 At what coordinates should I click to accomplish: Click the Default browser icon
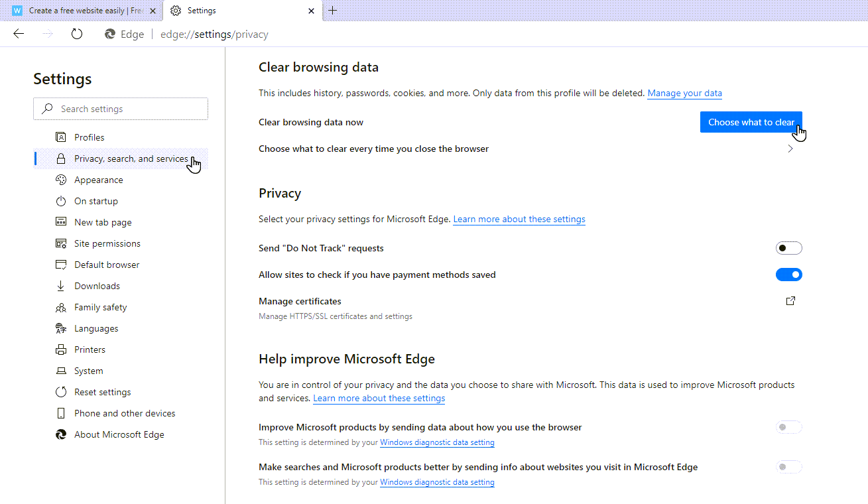[x=61, y=265]
